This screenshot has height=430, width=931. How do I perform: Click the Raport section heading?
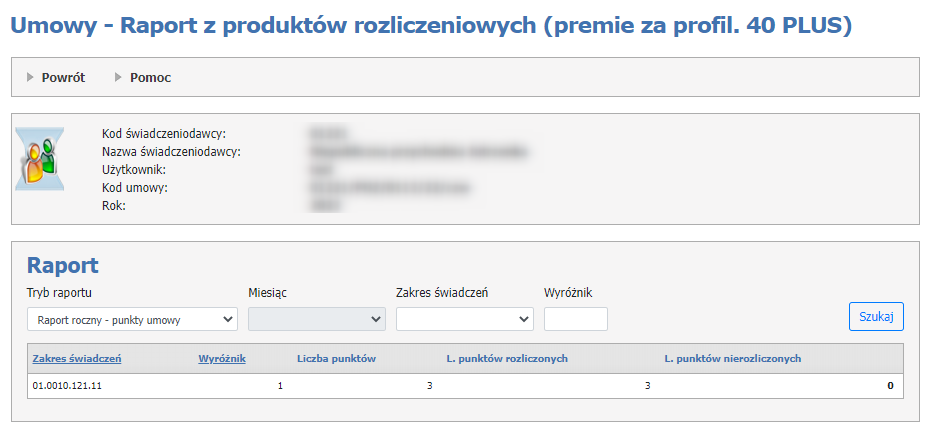(62, 266)
